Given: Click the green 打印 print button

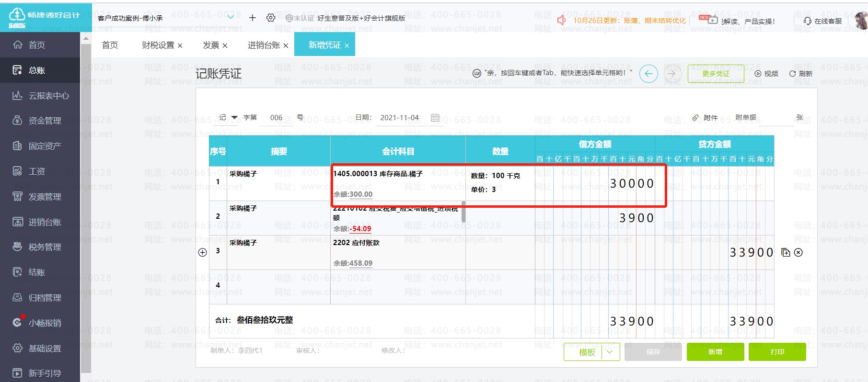Looking at the screenshot, I should (x=777, y=352).
